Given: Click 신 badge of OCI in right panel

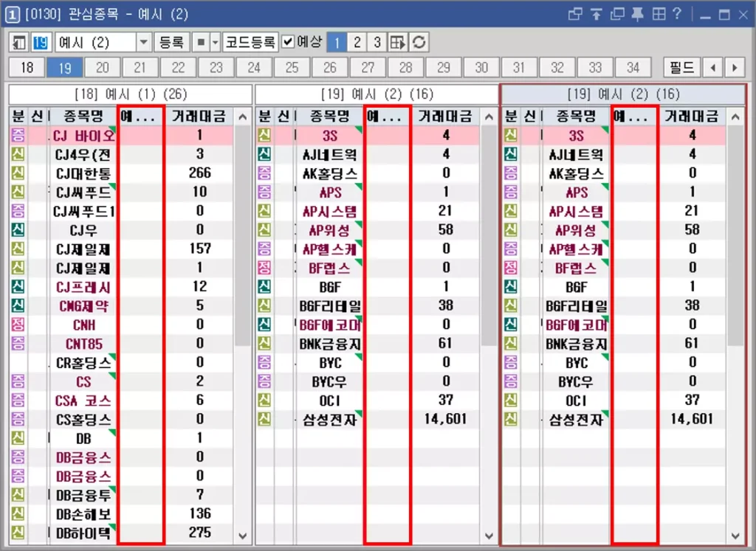Looking at the screenshot, I should point(511,401).
